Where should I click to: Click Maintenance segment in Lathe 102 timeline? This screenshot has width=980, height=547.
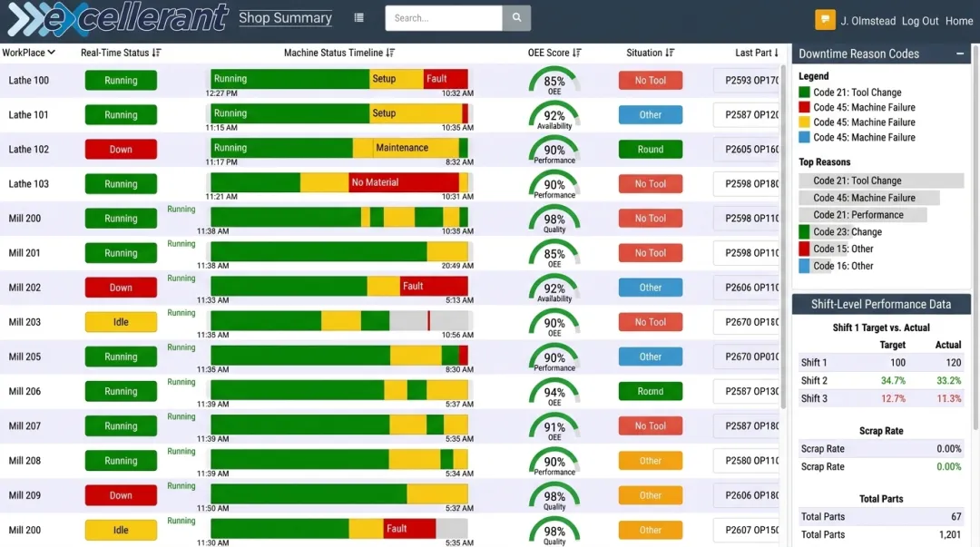[416, 148]
